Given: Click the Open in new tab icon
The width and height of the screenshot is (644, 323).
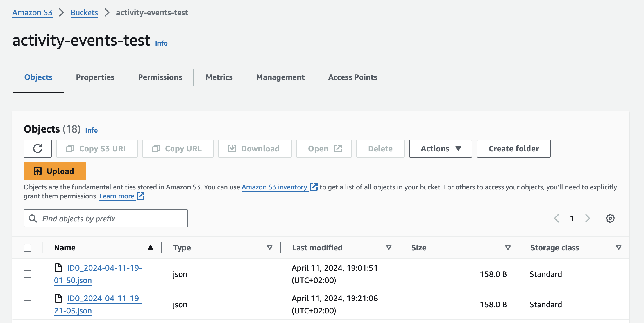Looking at the screenshot, I should (x=338, y=149).
